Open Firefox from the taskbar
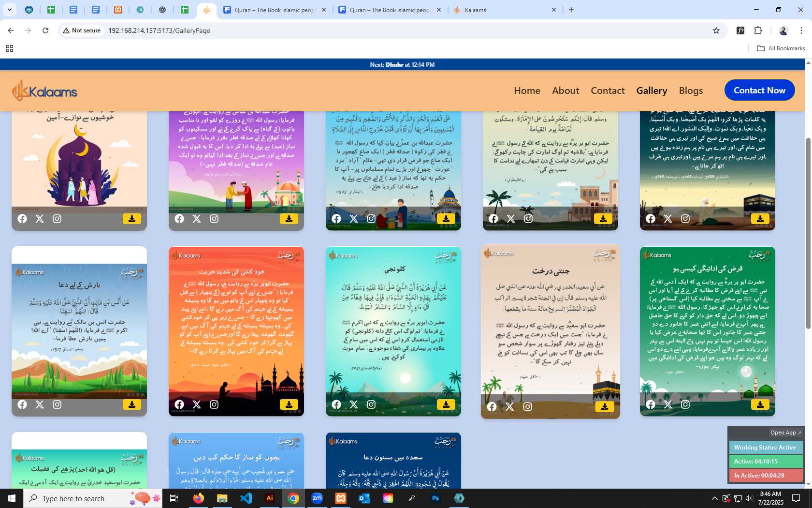Screen dimensions: 812x508 (x=198, y=498)
